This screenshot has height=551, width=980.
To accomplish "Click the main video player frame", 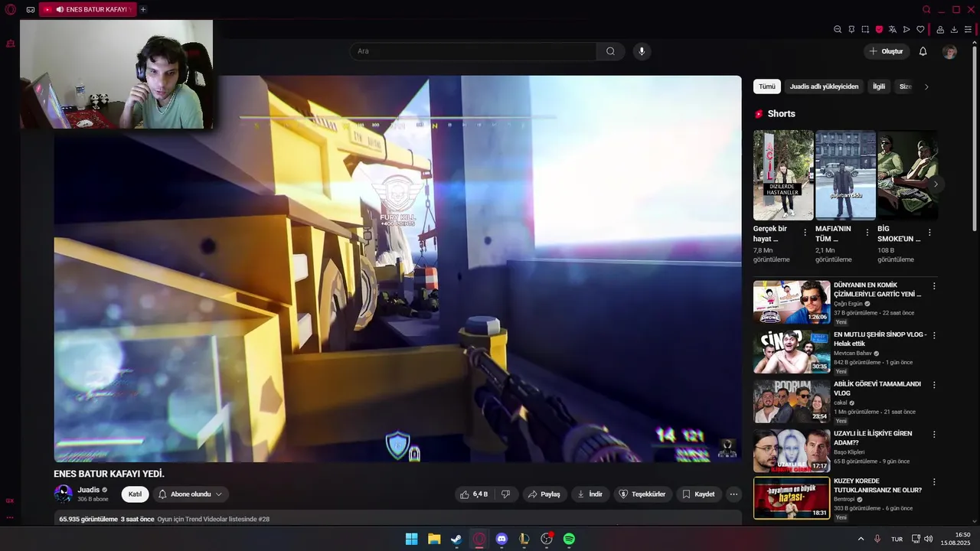I will [397, 269].
